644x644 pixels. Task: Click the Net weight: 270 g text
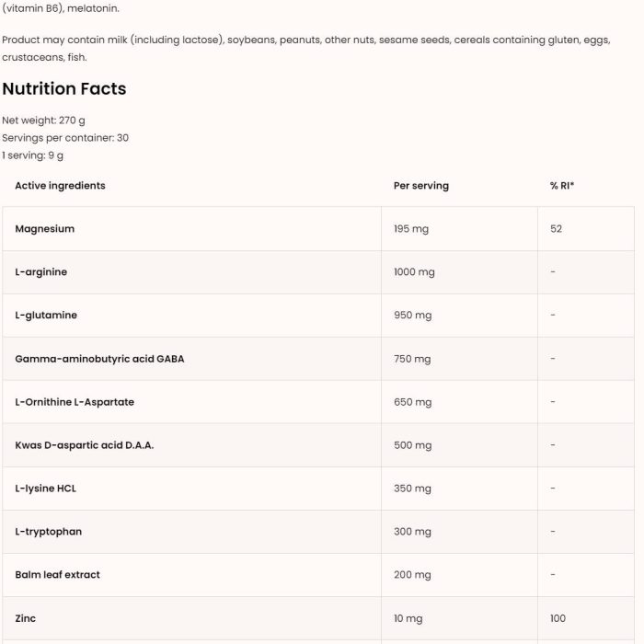tap(43, 121)
